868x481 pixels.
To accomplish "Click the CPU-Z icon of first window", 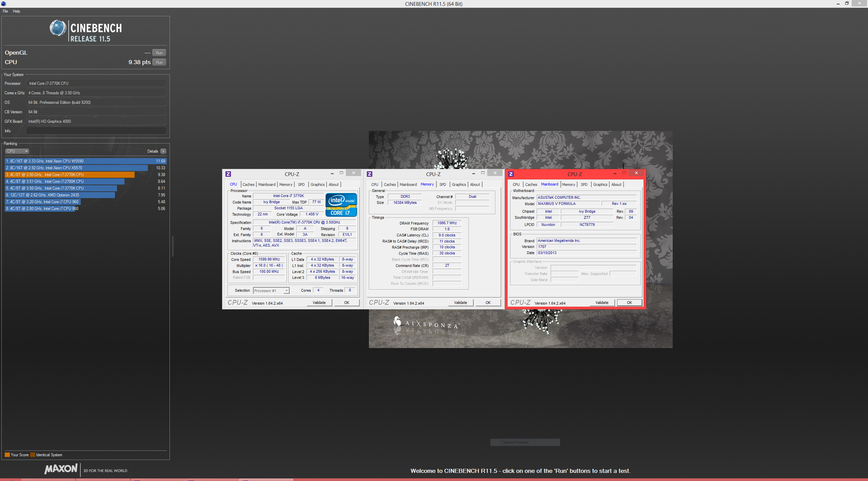I will (x=228, y=174).
